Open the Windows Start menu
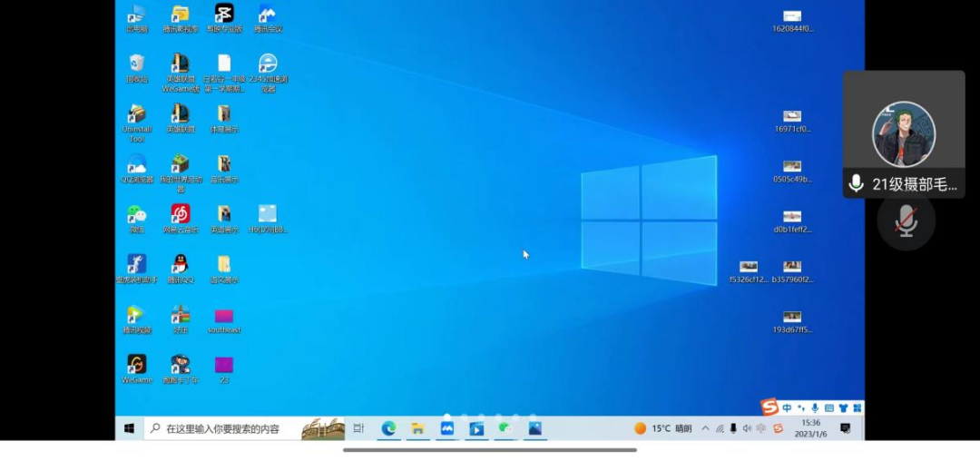This screenshot has width=980, height=461. (x=129, y=428)
